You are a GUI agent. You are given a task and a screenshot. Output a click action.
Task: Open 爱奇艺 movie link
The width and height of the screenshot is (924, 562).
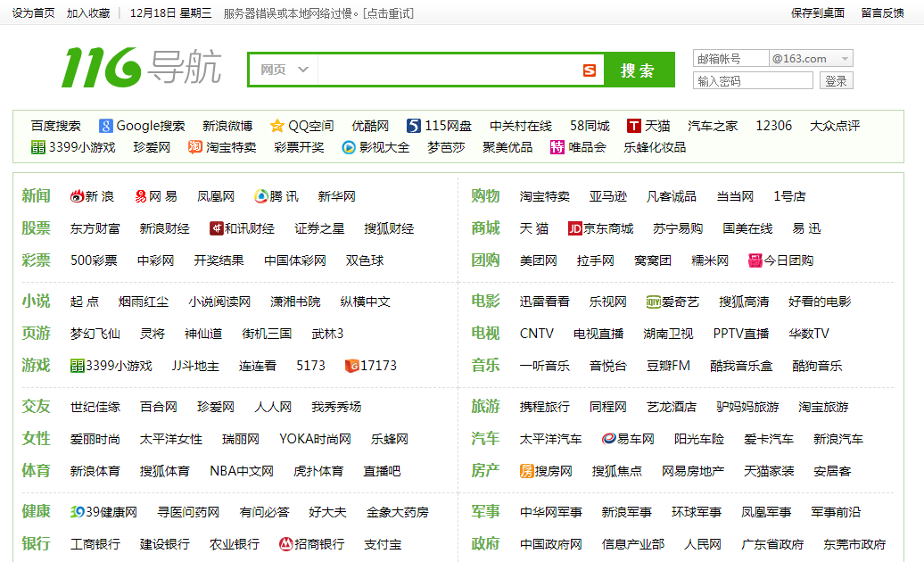[x=672, y=302]
